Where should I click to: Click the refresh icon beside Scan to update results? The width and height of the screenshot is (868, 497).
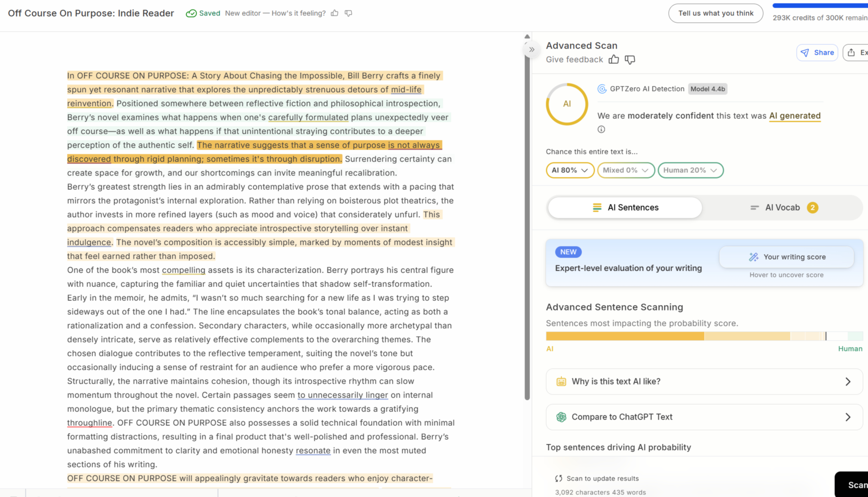(558, 478)
